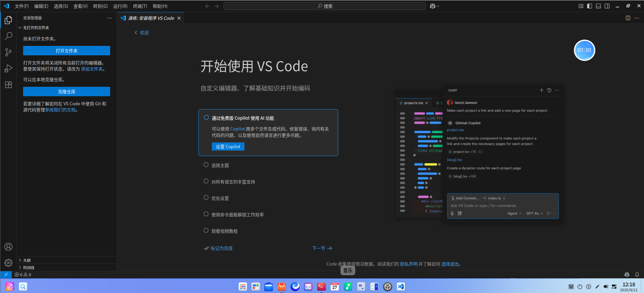Image resolution: width=644 pixels, height=293 pixels.
Task: Open the Explorer panel's ellipsis menu
Action: coord(109,18)
